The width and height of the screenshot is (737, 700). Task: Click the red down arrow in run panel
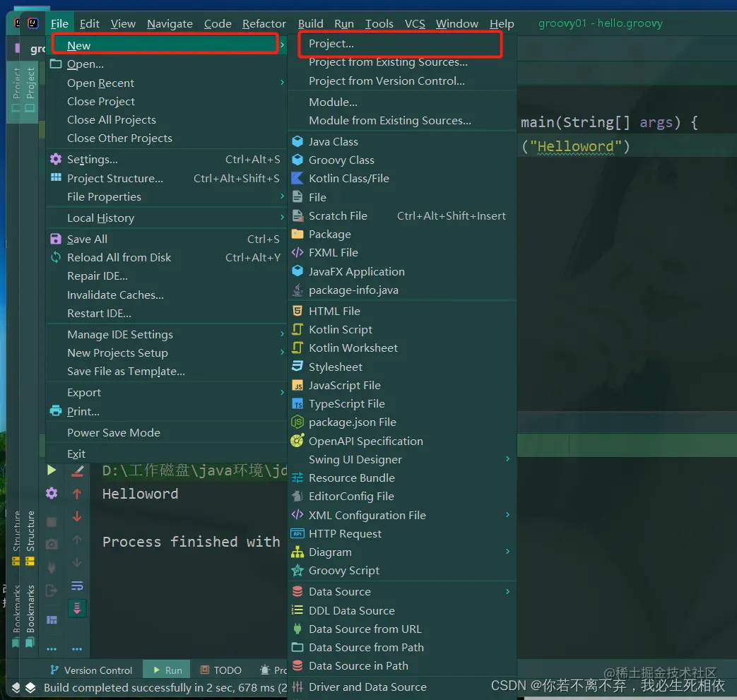[77, 517]
